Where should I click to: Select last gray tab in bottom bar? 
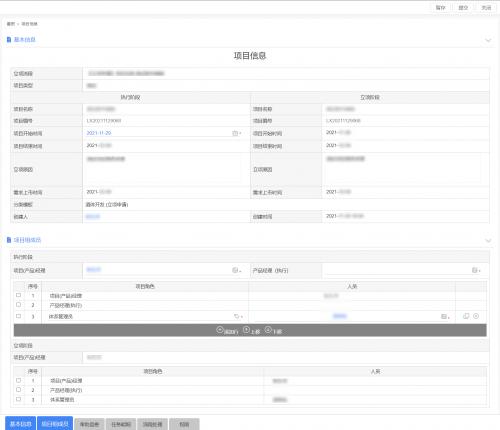pos(184,424)
